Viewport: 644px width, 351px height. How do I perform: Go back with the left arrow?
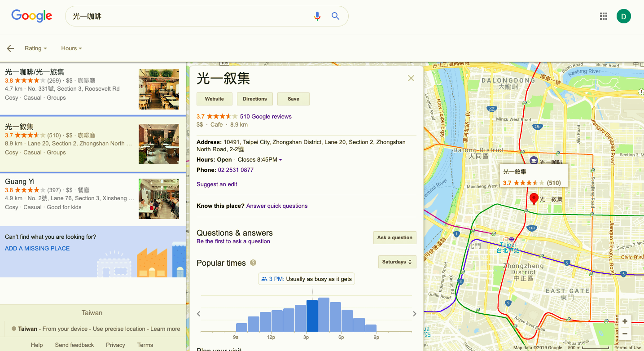[x=10, y=48]
